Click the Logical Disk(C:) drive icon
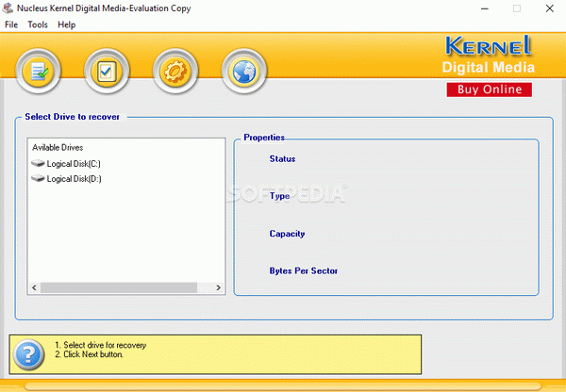This screenshot has width=566, height=392. [x=38, y=164]
